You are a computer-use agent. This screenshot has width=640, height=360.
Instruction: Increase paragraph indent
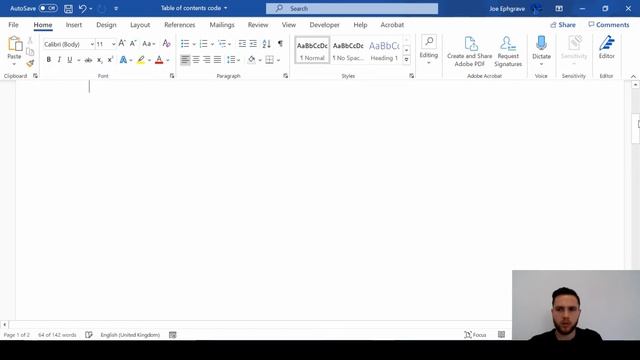click(253, 44)
